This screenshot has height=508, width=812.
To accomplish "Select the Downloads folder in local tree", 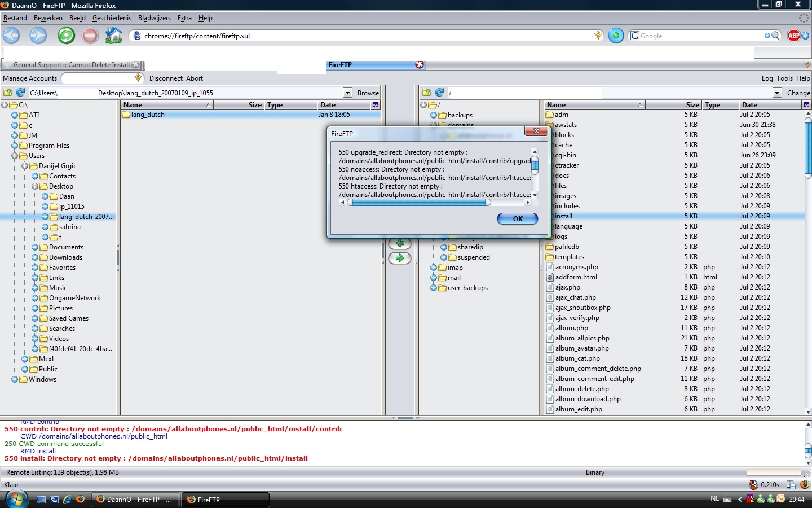I will pos(65,257).
